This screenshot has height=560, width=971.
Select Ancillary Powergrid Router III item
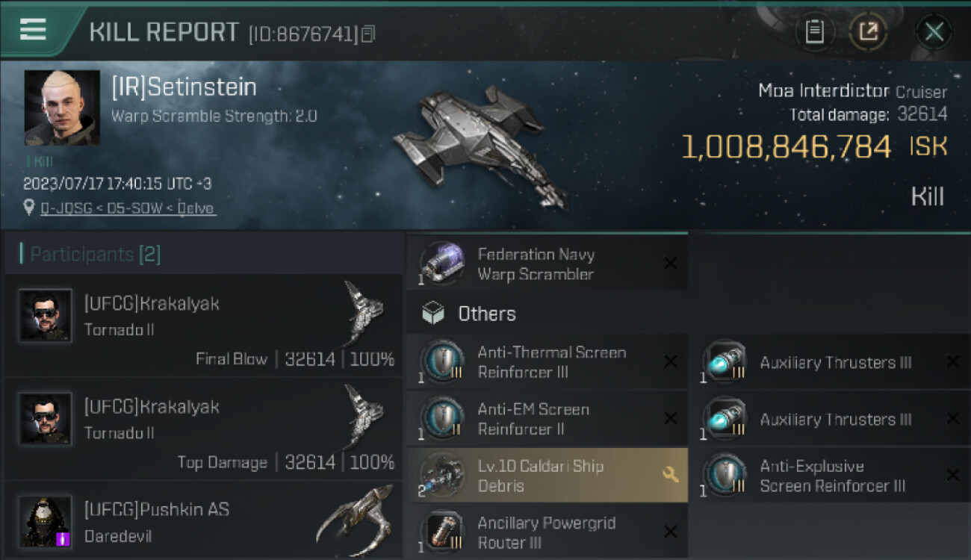(x=546, y=532)
